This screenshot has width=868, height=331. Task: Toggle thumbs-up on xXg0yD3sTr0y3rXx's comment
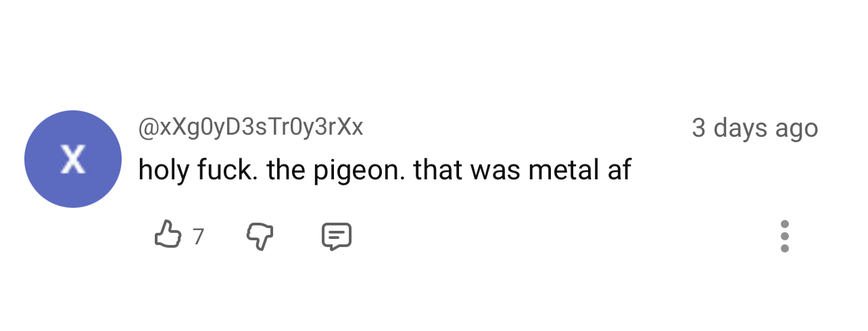pos(168,236)
